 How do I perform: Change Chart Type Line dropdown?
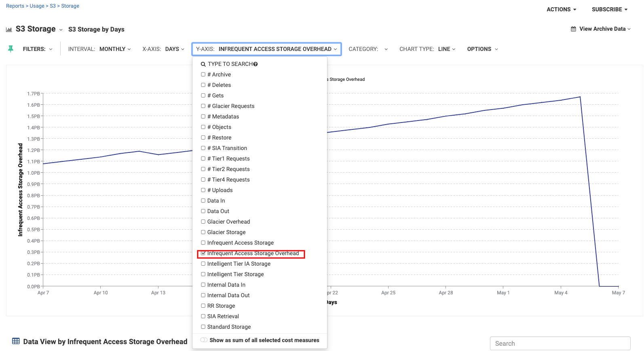(427, 49)
